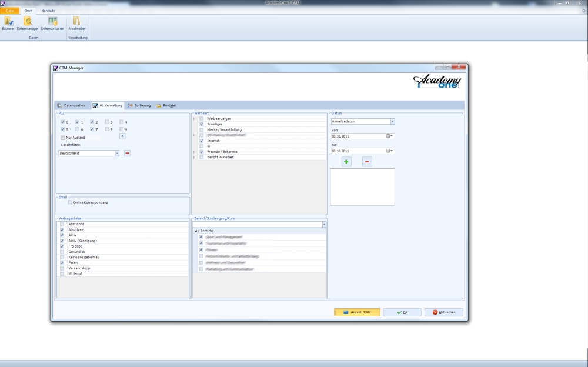Launch the Datenmanager ribbon icon
Viewport: 588px width, 367px height.
(27, 23)
